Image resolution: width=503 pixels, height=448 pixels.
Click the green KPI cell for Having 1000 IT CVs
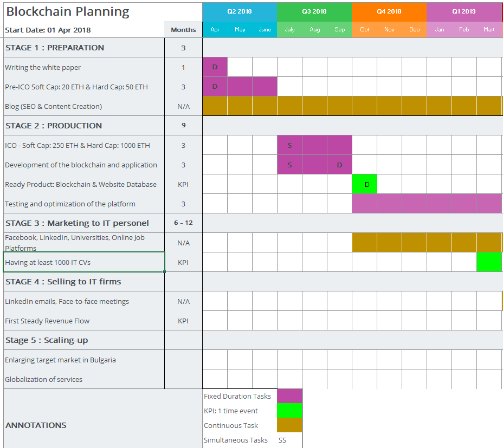[489, 262]
